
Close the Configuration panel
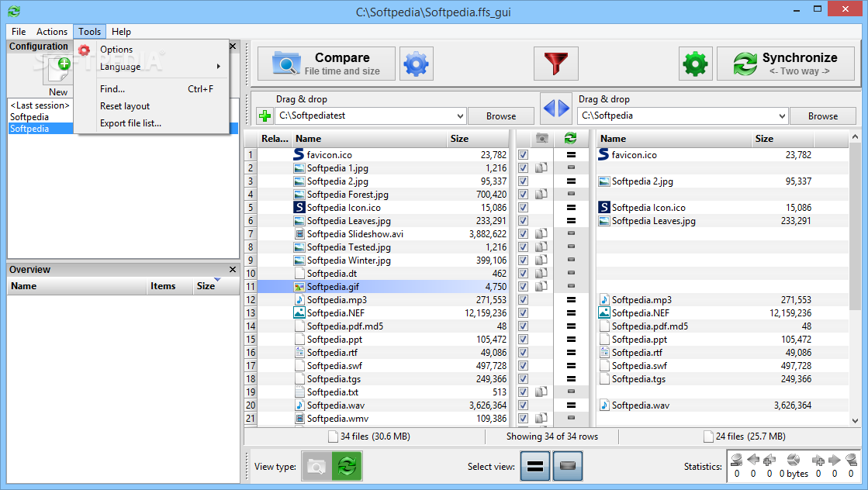point(233,47)
